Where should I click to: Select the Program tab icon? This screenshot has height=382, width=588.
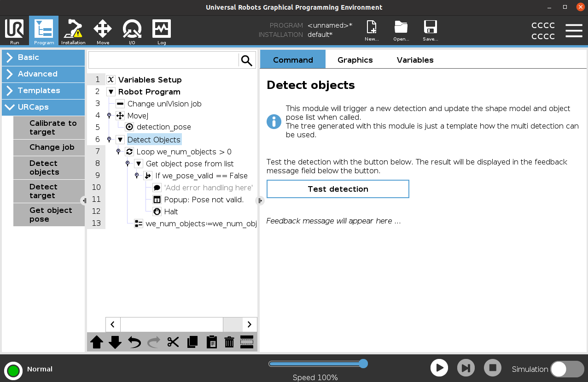(x=44, y=31)
